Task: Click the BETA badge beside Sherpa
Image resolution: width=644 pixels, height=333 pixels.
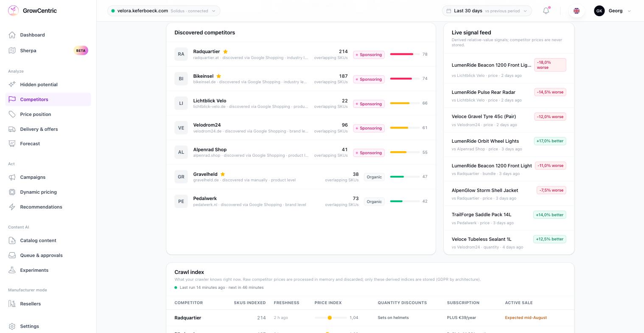Action: (81, 51)
